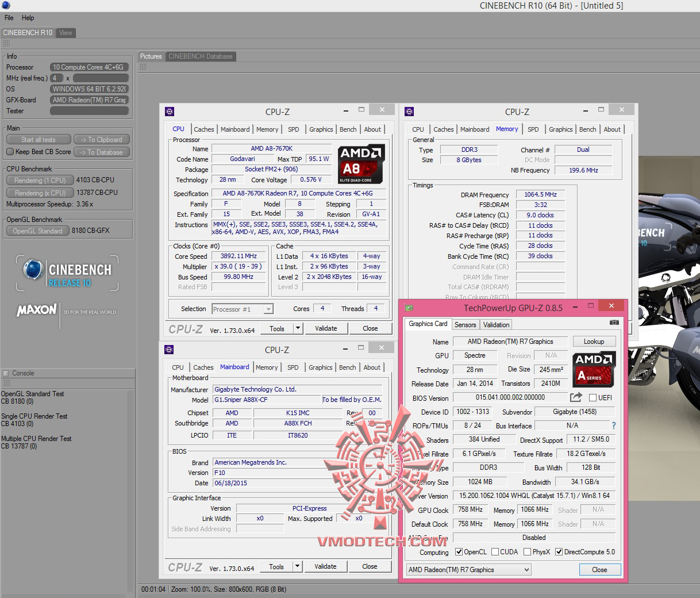Click the Core Speed value in CPU-Z
700x598 pixels.
point(239,256)
